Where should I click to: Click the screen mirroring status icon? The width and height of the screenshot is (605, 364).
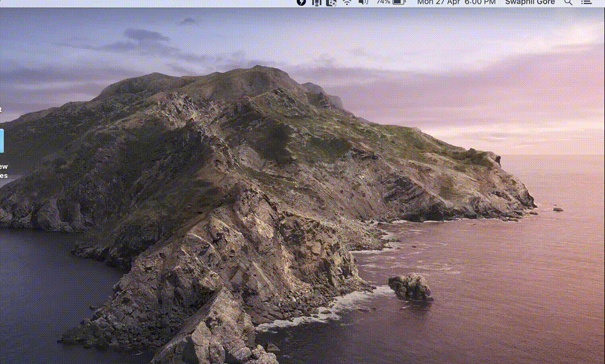[331, 3]
